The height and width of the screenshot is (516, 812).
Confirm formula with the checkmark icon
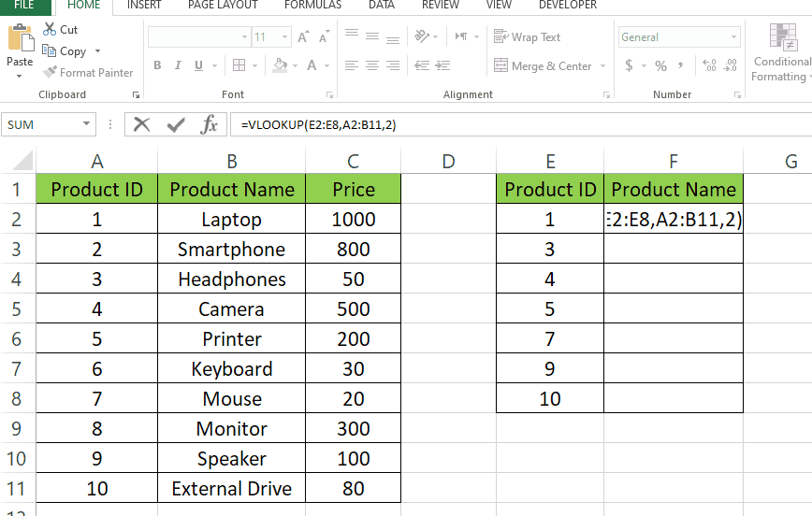176,124
